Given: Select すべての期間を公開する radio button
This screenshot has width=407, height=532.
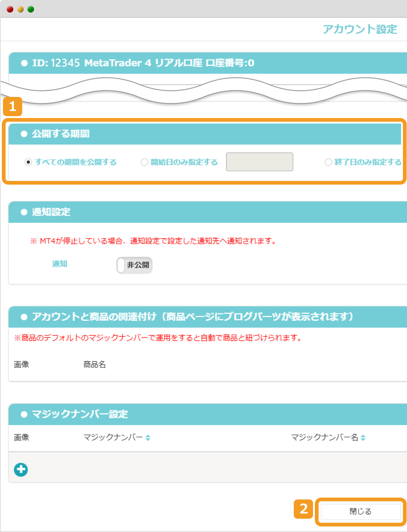Looking at the screenshot, I should [x=28, y=162].
